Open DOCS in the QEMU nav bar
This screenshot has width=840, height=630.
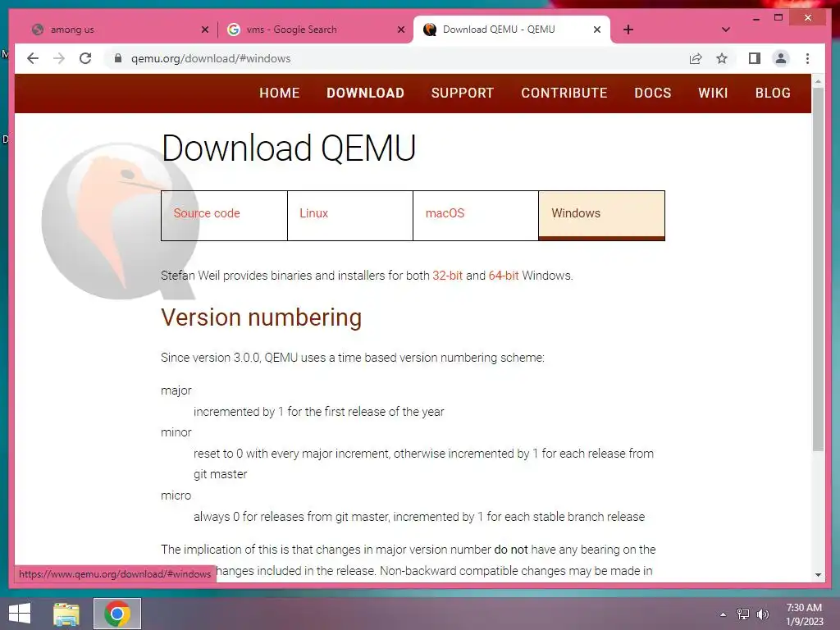pos(652,93)
